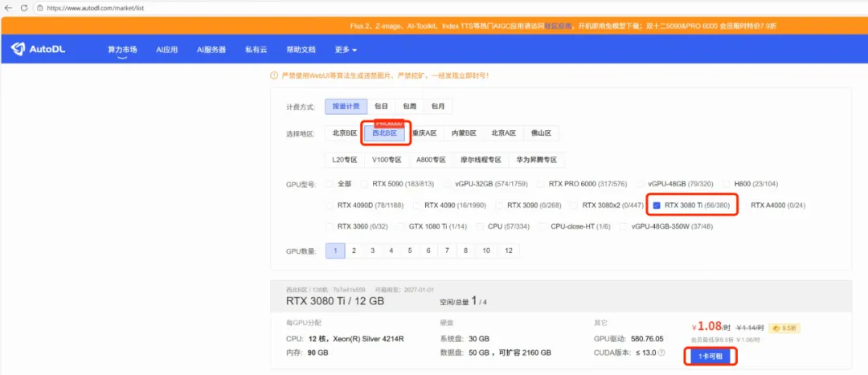Screen dimensions: 868x375
Task: Open 帮助文档 navigation item
Action: click(301, 50)
